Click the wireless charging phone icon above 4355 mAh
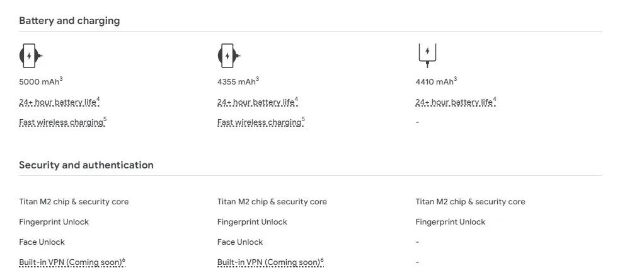644x275 pixels. coord(228,56)
